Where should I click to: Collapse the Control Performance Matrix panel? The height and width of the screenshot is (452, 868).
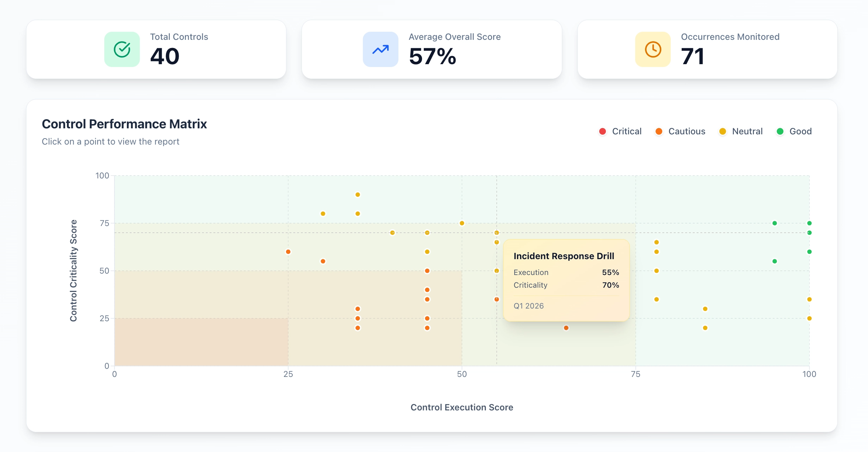[x=124, y=124]
